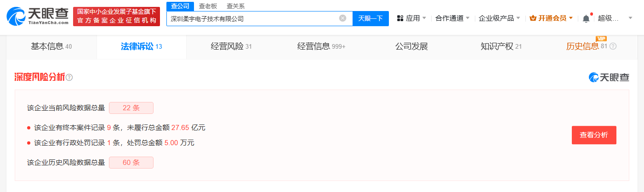Screen dimensions: 644x192
Task: Open the 超级 user account menu
Action: click(x=615, y=18)
